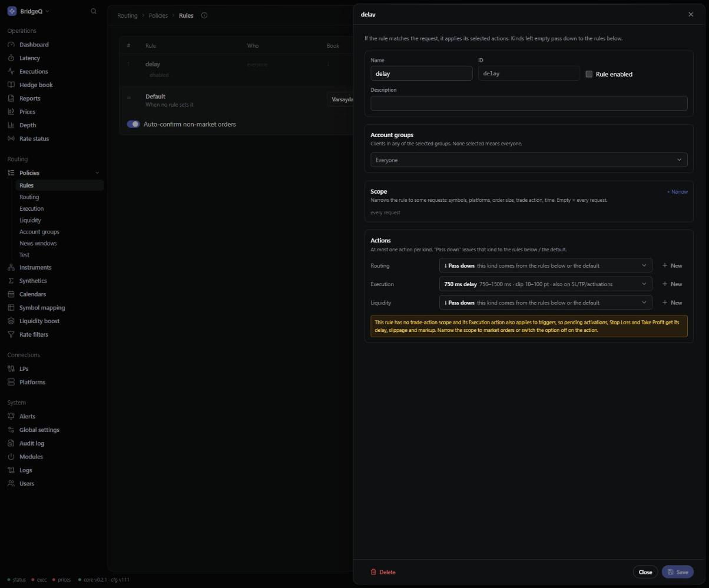Click the Users people icon
The width and height of the screenshot is (709, 588).
[11, 484]
